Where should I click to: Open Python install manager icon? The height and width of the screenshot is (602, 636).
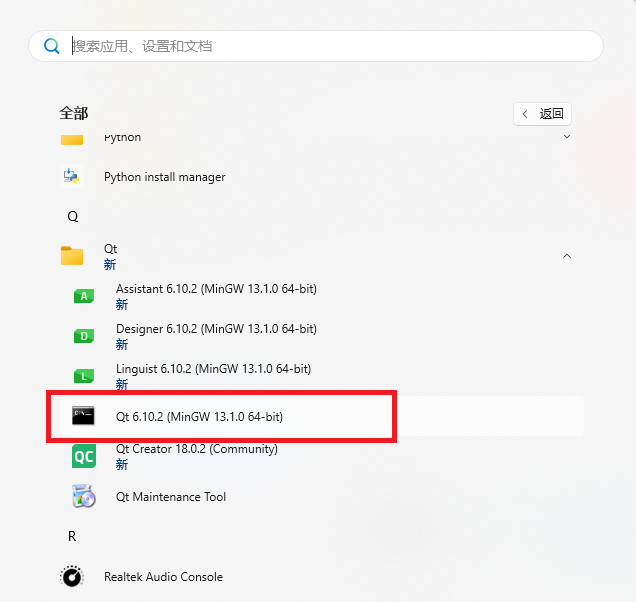click(x=72, y=176)
